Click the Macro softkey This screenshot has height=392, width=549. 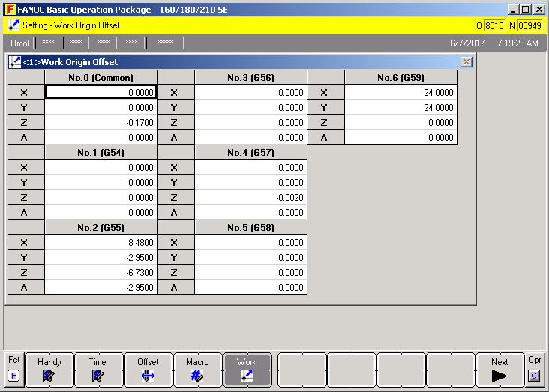coord(198,370)
